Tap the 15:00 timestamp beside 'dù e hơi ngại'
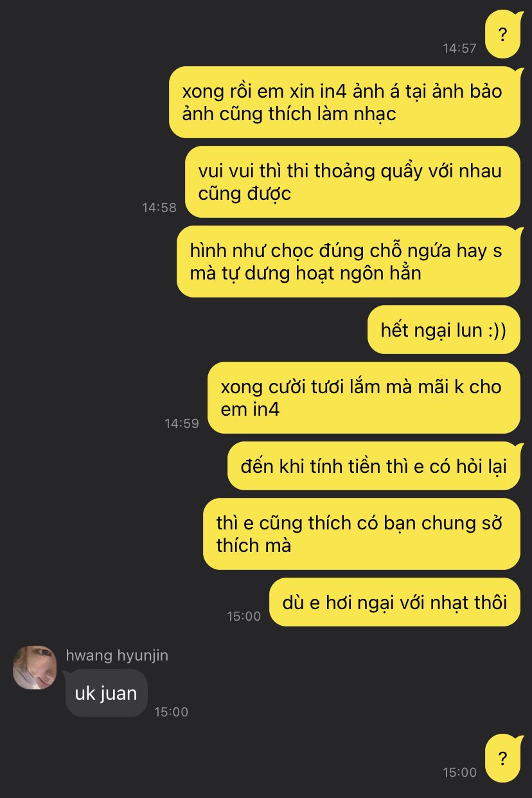Viewport: 532px width, 798px height. click(244, 616)
